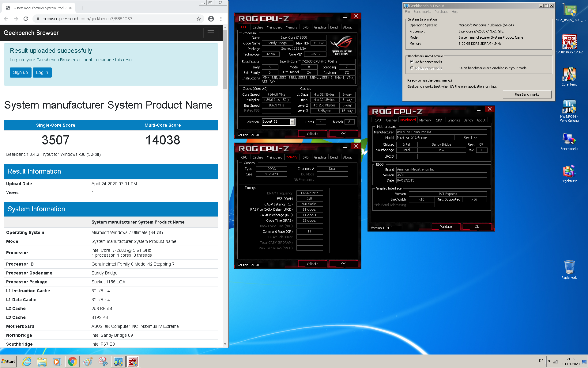This screenshot has height=368, width=588.
Task: Click OK in the Memory CPU-Z window
Action: click(x=343, y=264)
